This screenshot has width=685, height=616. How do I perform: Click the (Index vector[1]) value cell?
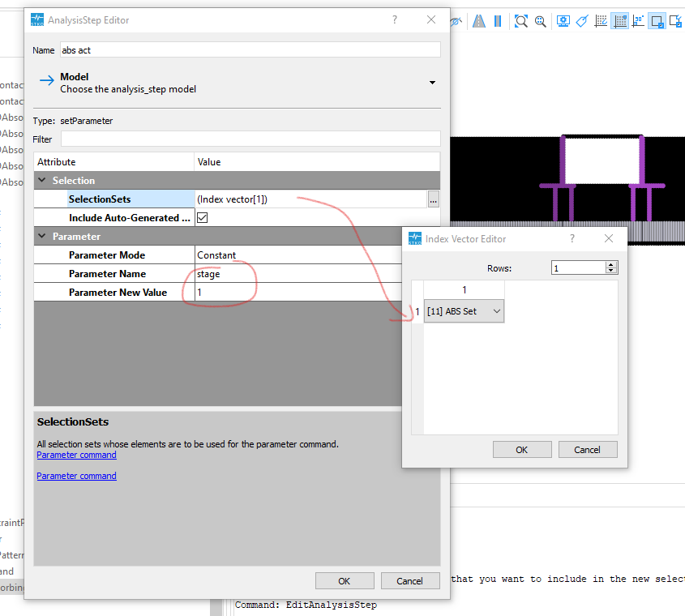[310, 199]
